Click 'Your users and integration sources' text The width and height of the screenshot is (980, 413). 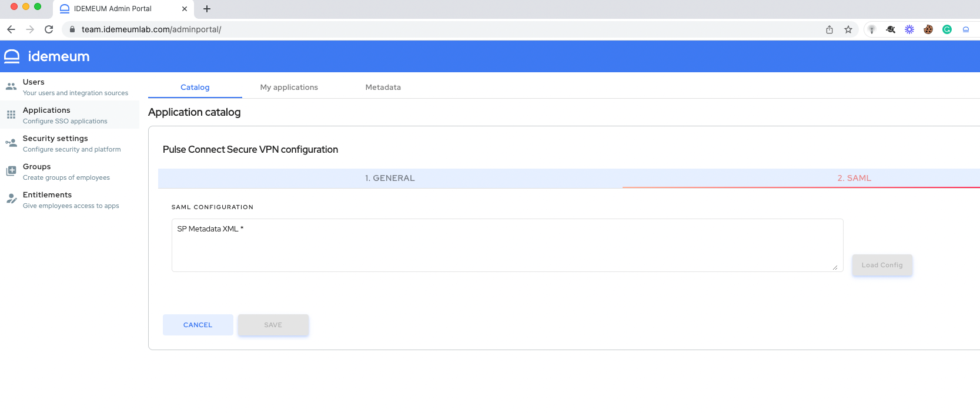pos(75,93)
